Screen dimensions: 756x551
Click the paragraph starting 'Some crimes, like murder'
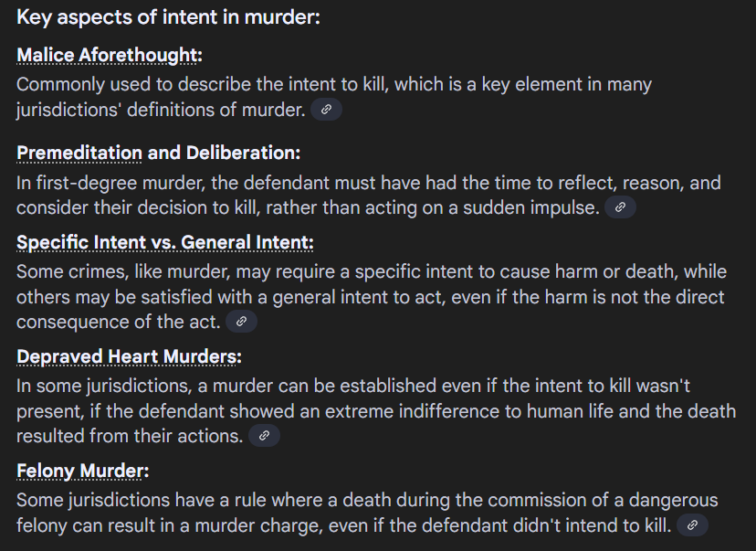pyautogui.click(x=372, y=297)
